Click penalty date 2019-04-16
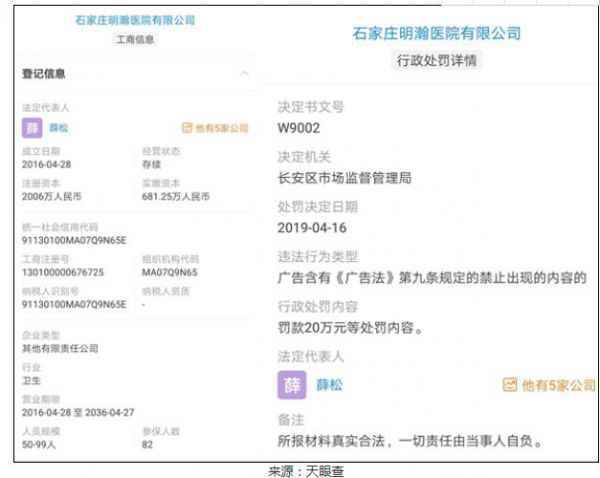 pyautogui.click(x=312, y=228)
